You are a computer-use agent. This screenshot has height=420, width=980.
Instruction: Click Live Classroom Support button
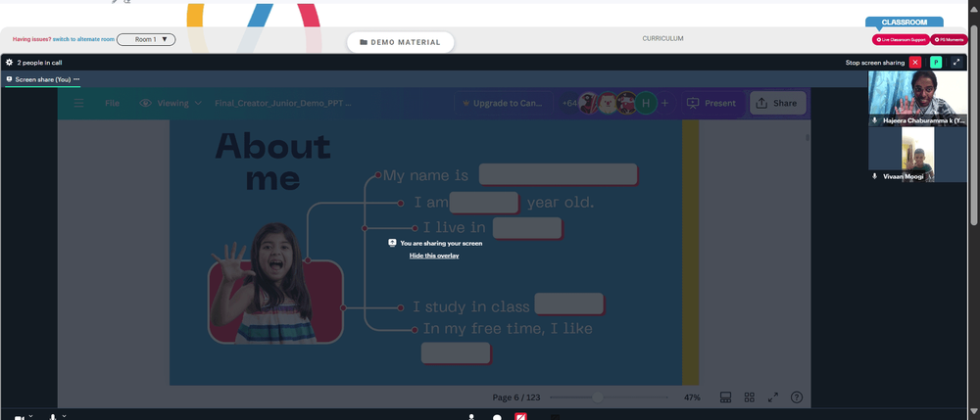click(x=901, y=39)
